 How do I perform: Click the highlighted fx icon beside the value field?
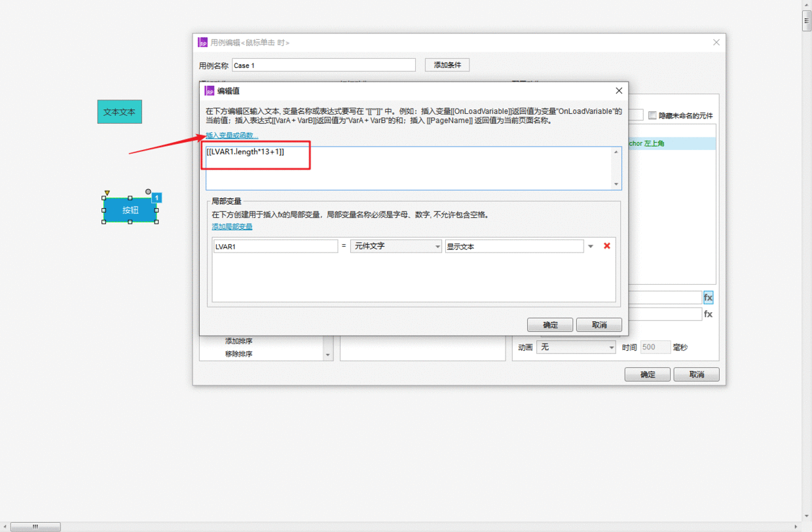(x=708, y=297)
